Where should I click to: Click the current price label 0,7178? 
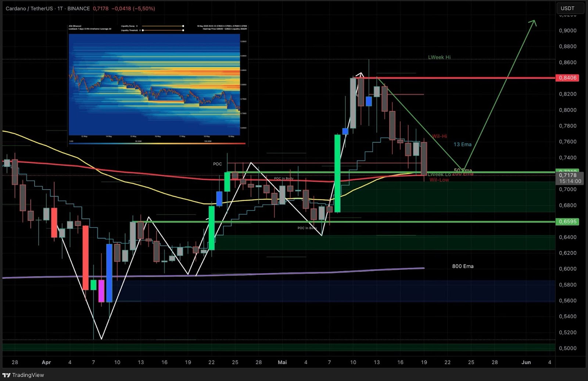[x=568, y=175]
